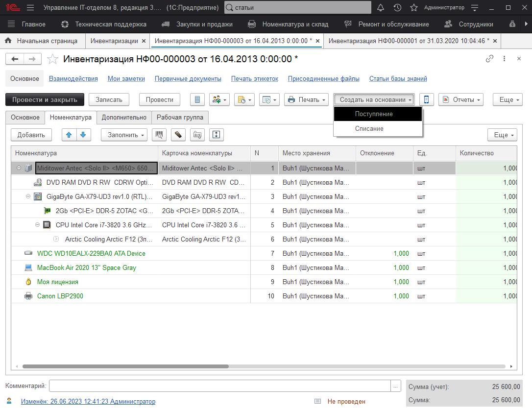Click the favorites star in title bar
532x412 pixels.
point(414,7)
